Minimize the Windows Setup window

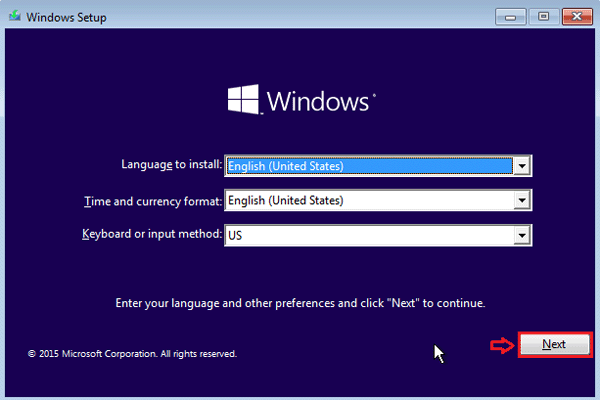514,16
